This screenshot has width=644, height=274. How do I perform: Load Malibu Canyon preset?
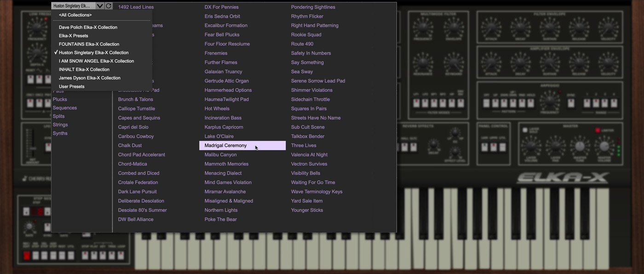click(x=220, y=155)
